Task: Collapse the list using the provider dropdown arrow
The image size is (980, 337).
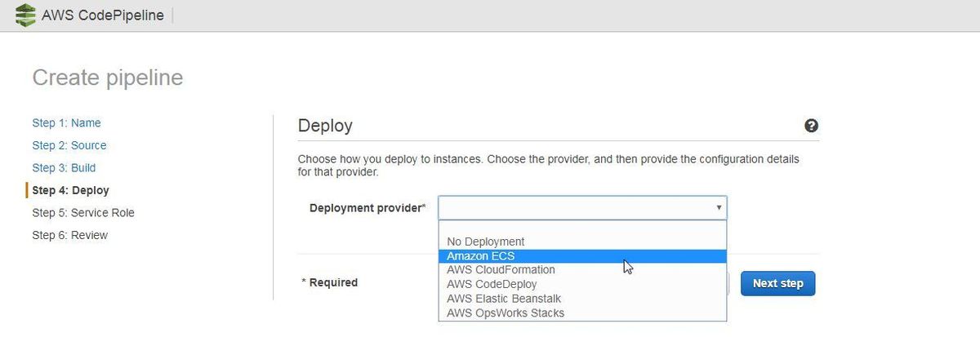Action: point(719,208)
